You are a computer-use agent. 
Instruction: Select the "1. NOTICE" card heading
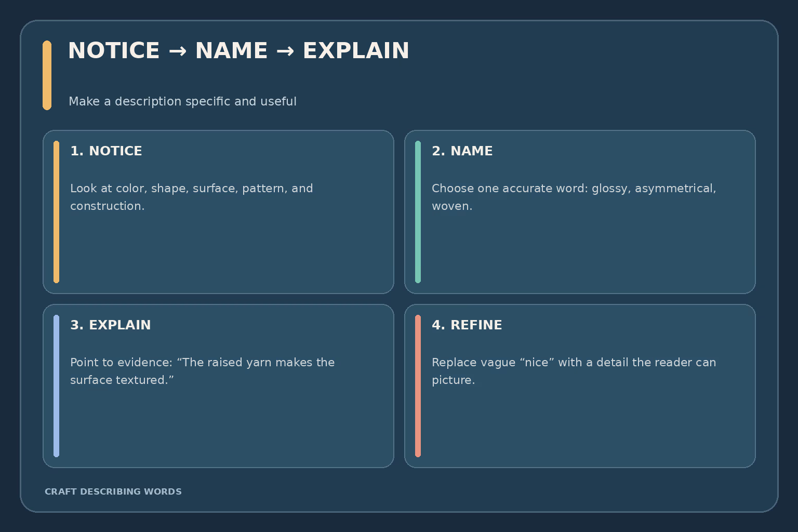(x=106, y=151)
